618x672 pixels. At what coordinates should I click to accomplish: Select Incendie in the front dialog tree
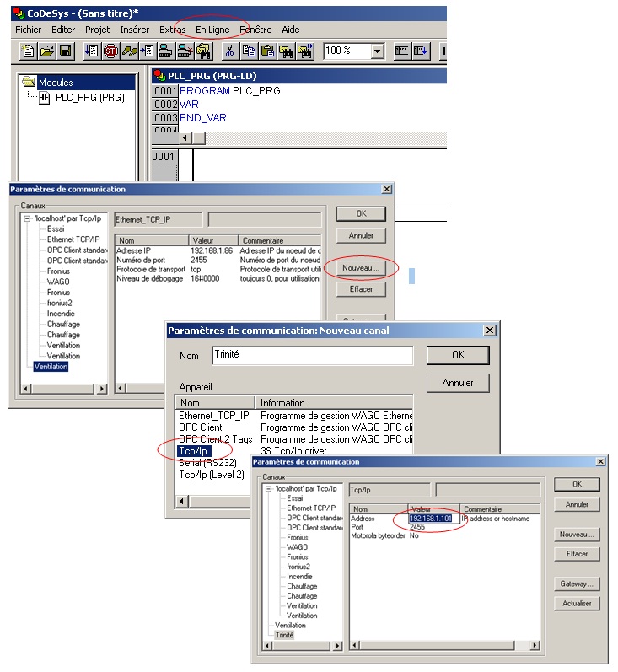(x=299, y=577)
